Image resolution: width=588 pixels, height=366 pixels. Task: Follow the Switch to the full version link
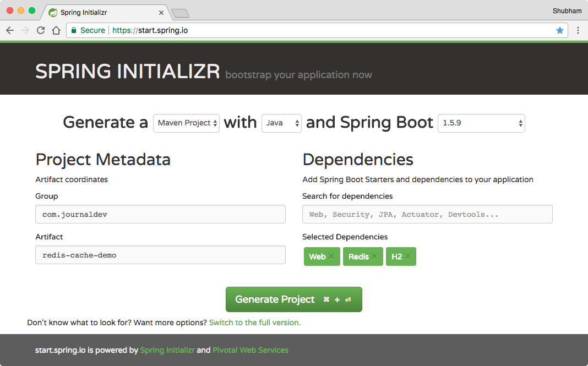(x=254, y=323)
